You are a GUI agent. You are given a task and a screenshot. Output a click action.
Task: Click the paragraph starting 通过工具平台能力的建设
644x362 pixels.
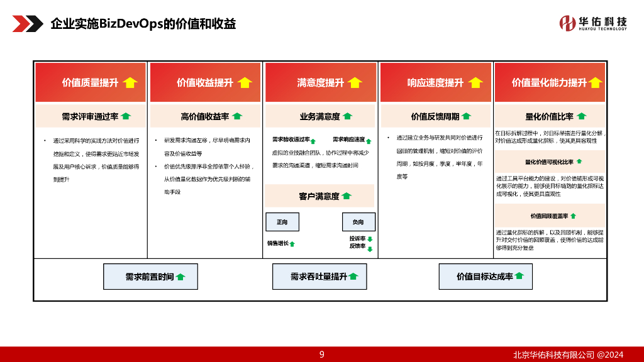(x=550, y=186)
